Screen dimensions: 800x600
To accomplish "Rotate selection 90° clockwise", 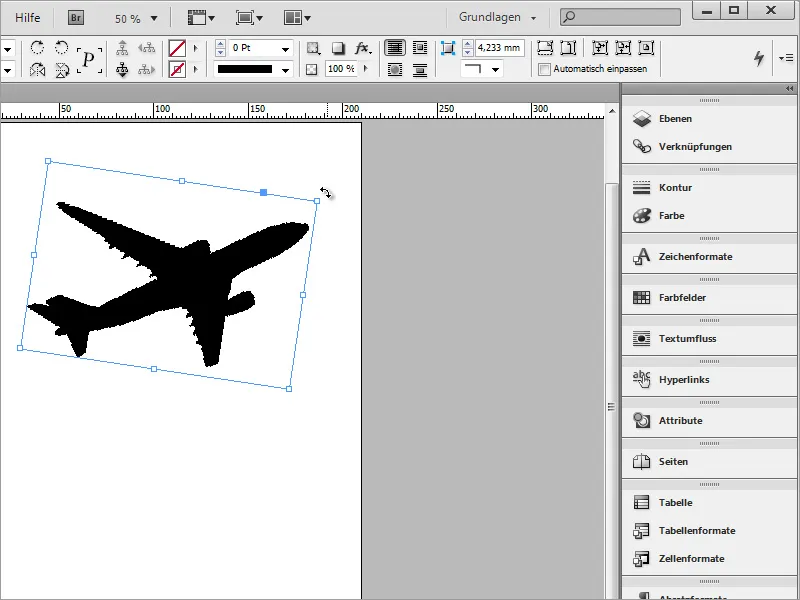I will (37, 47).
